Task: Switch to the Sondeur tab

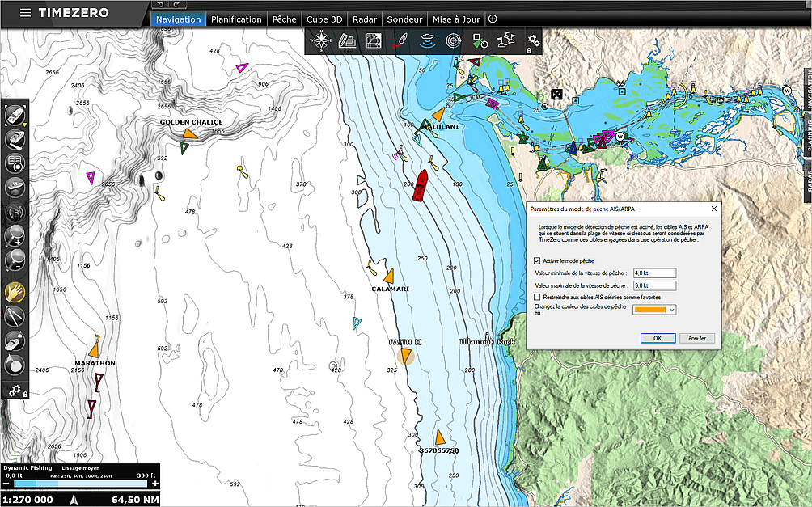Action: (x=404, y=19)
